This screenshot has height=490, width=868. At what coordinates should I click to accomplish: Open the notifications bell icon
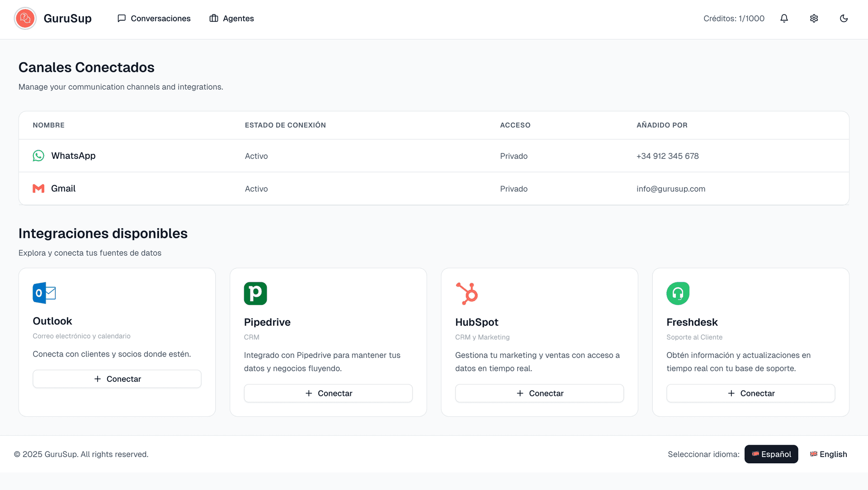point(784,18)
